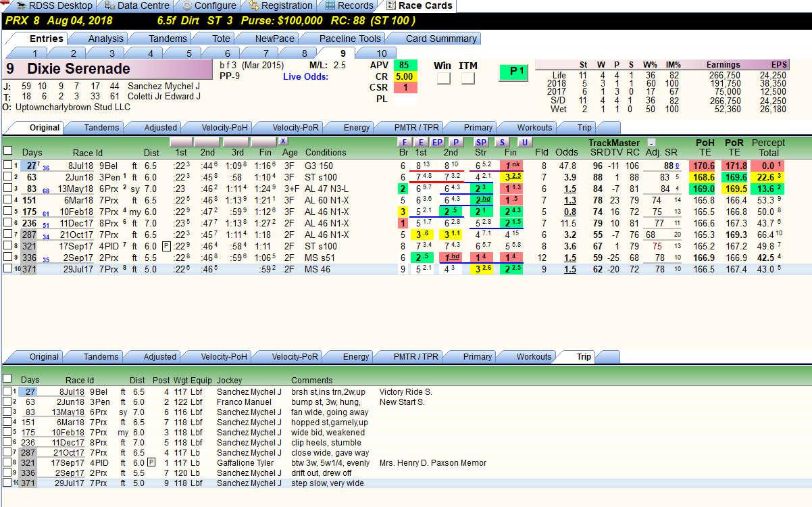
Task: Click the small X button above Age column
Action: coord(283,141)
